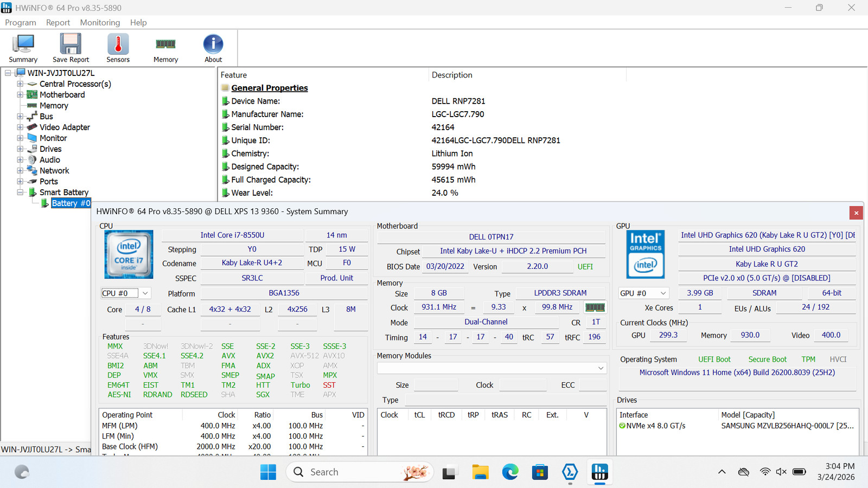Viewport: 868px width, 488px height.
Task: Select the Memory tree item
Action: (x=54, y=105)
